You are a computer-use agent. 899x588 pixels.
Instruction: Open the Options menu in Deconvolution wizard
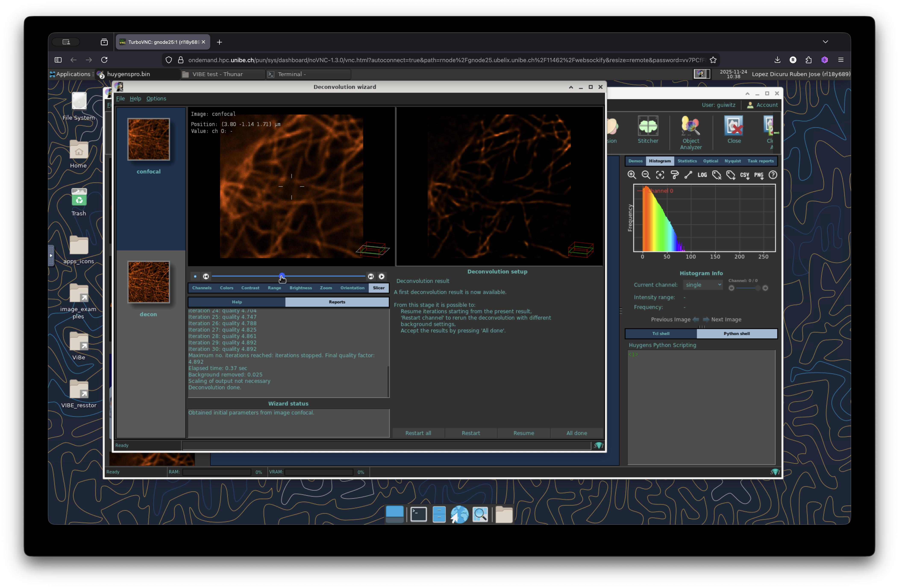coord(156,98)
